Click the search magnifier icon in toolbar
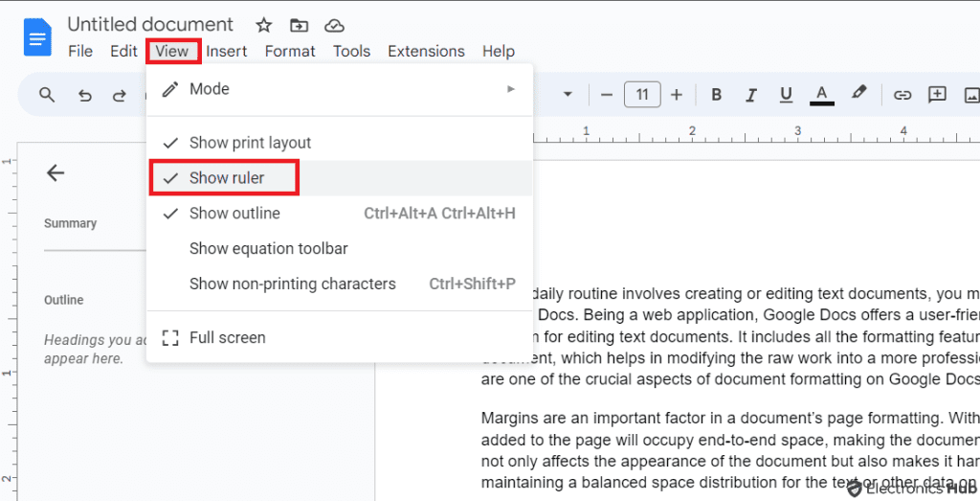The width and height of the screenshot is (980, 501). [x=47, y=95]
